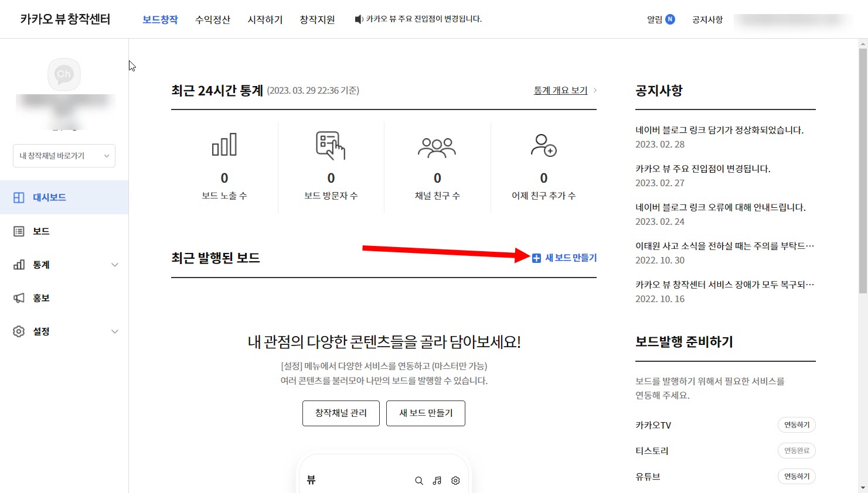Open 통계 개요 보기 link
The height and width of the screenshot is (493, 868).
pos(560,90)
